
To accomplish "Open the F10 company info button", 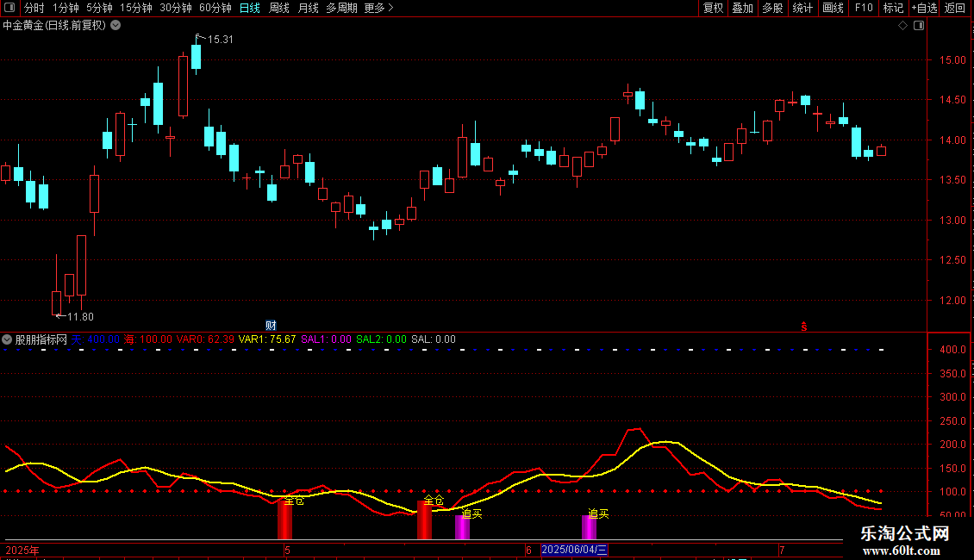I will pyautogui.click(x=863, y=8).
